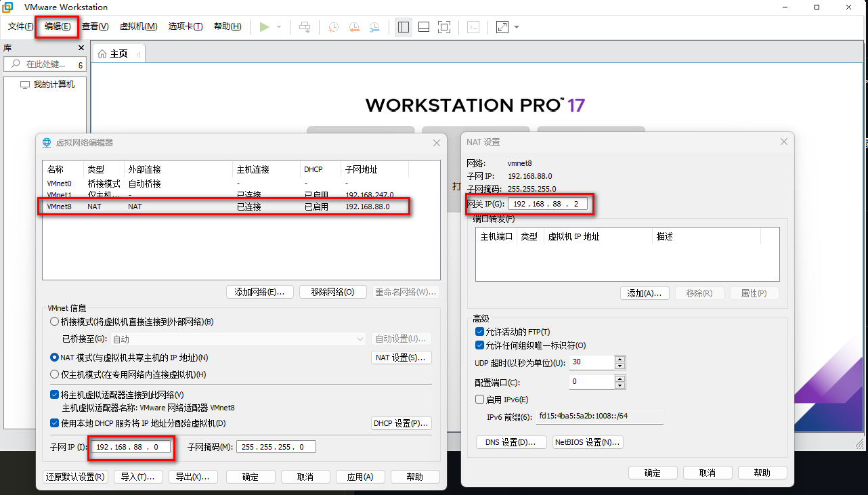This screenshot has height=495, width=868.
Task: Click the 导入(T)... button
Action: [138, 477]
